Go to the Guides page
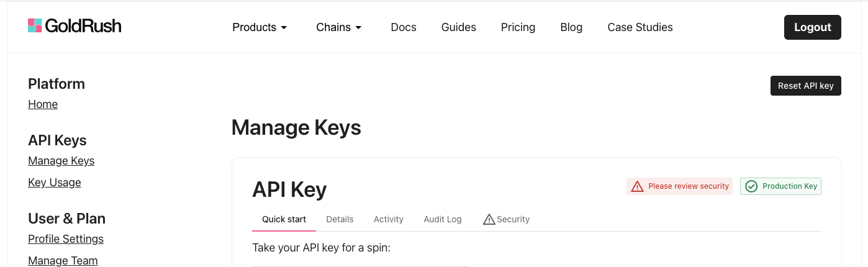Viewport: 868px width, 267px height. coord(459,27)
